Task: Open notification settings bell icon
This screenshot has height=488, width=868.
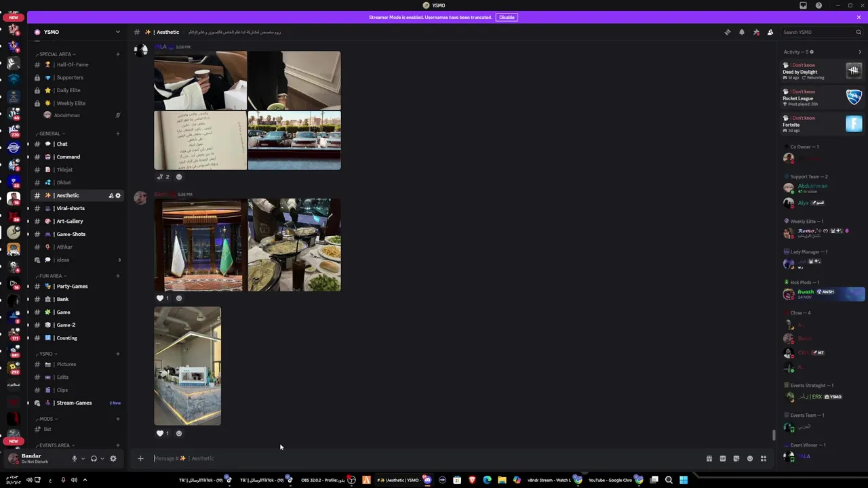Action: [742, 32]
